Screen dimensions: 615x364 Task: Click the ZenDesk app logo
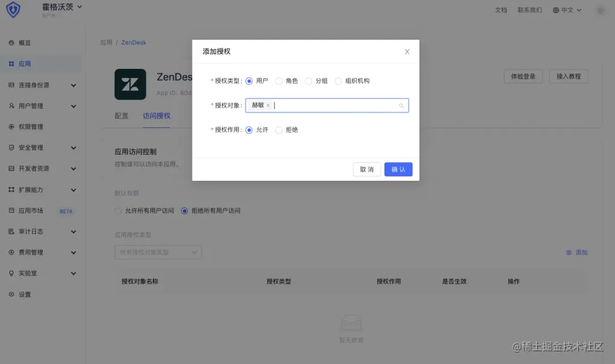point(130,84)
